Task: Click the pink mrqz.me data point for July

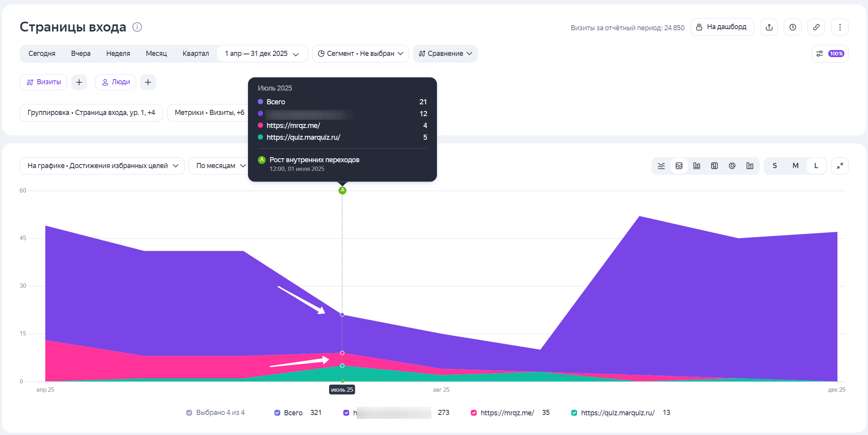Action: (342, 353)
